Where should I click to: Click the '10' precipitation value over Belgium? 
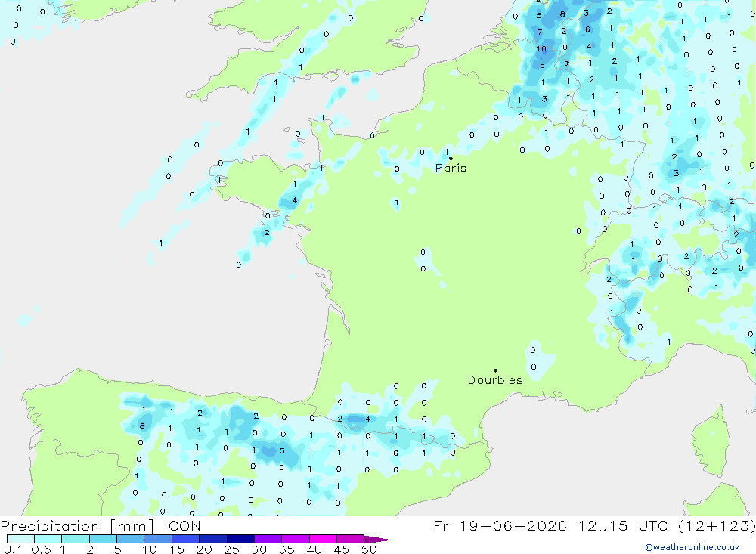(541, 48)
